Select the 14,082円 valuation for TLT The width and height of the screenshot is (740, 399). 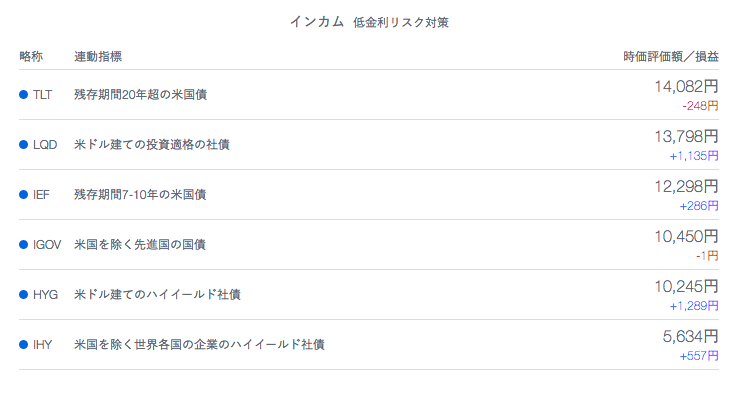tap(687, 86)
